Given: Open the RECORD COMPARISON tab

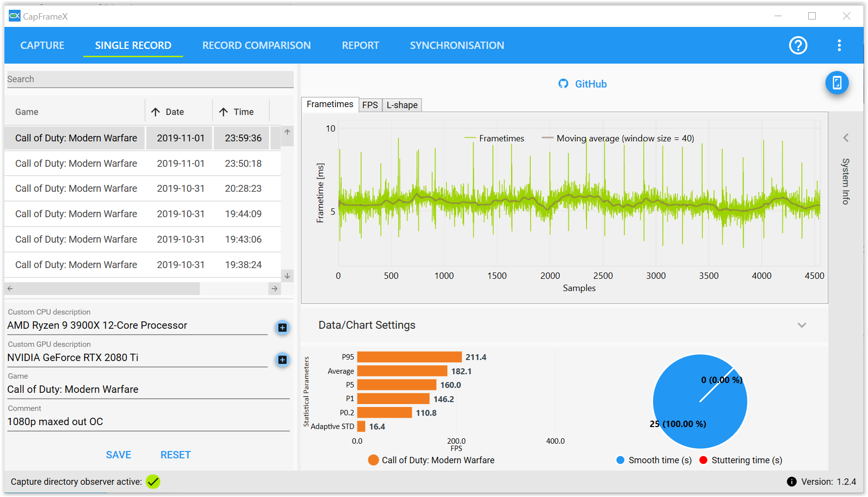Looking at the screenshot, I should (x=257, y=45).
